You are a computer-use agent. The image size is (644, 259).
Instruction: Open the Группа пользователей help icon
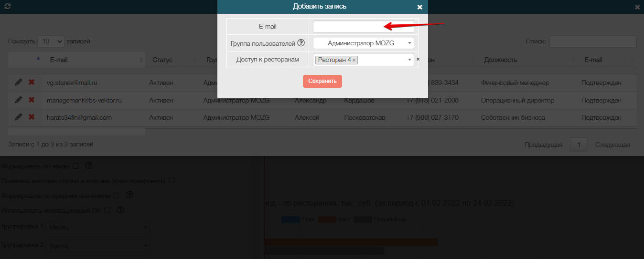301,43
